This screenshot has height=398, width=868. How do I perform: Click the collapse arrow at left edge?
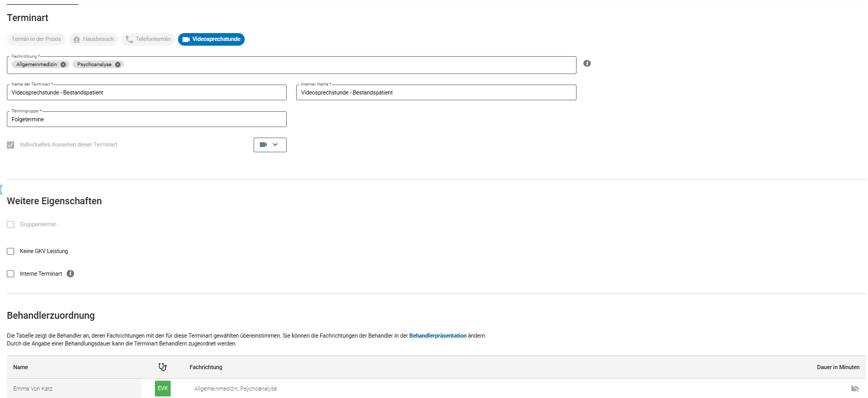pos(2,190)
